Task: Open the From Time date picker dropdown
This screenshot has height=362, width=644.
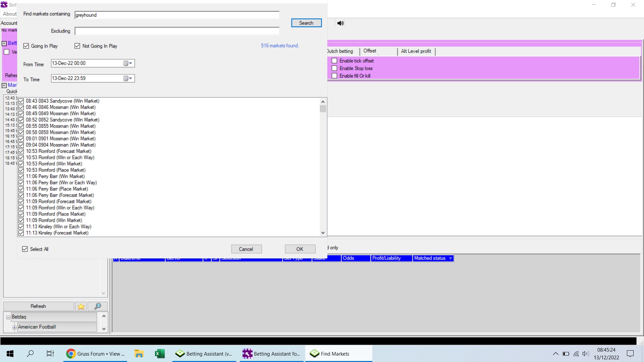Action: coord(131,63)
